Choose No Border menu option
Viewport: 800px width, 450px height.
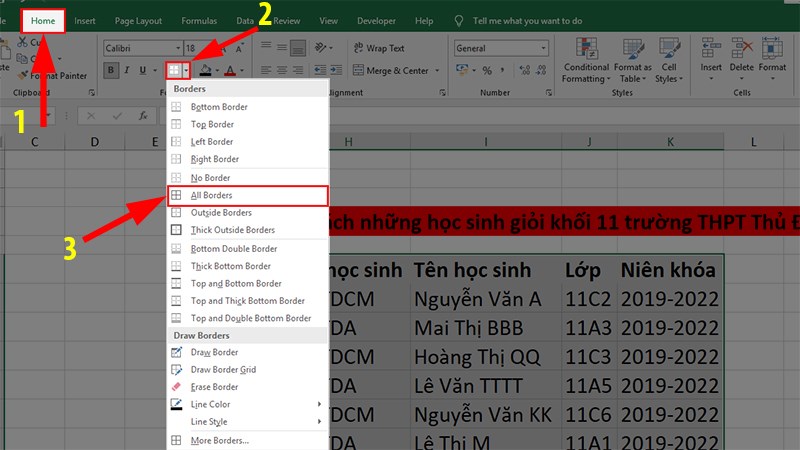247,178
